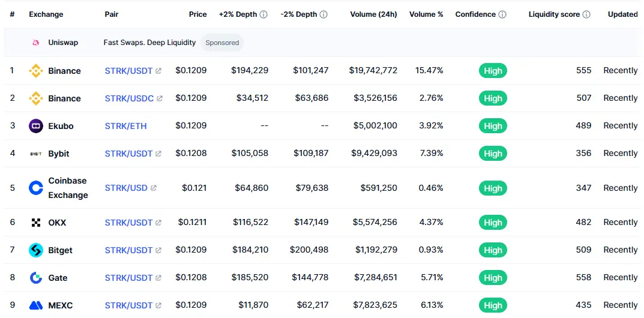
Task: Click the Uniswap unicorn logo icon
Action: point(35,43)
